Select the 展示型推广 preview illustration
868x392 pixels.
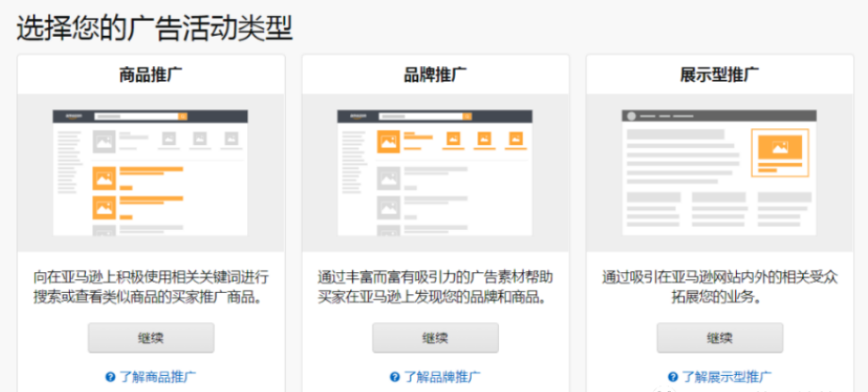[x=720, y=172]
